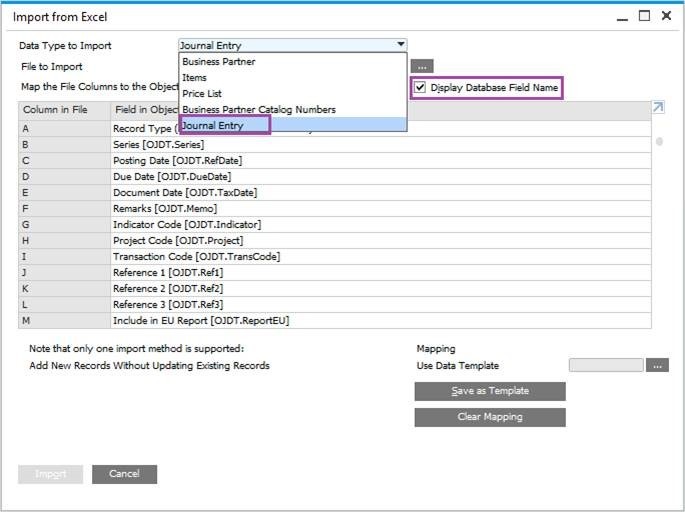Select Project Code [OJDT.Project] field cell
685x512 pixels.
click(x=381, y=241)
